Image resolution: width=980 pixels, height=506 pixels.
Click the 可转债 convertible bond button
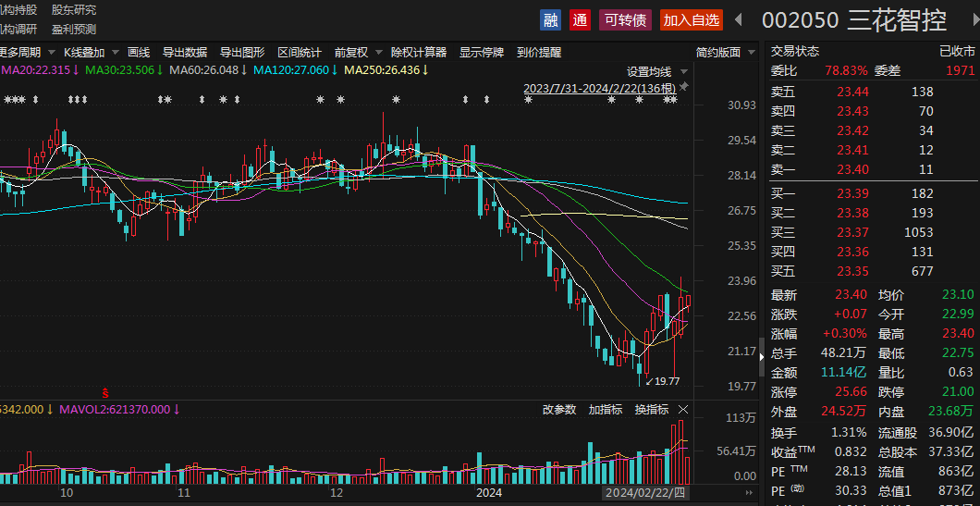(x=625, y=19)
